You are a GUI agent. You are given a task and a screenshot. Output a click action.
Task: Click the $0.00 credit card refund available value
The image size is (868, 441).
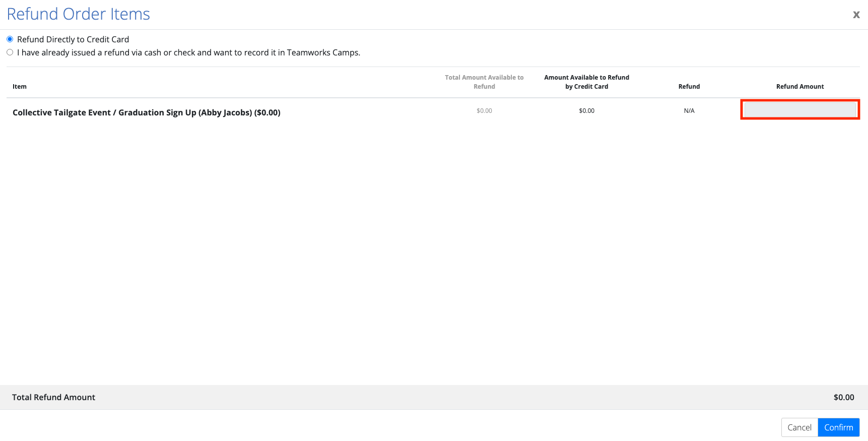pyautogui.click(x=586, y=111)
